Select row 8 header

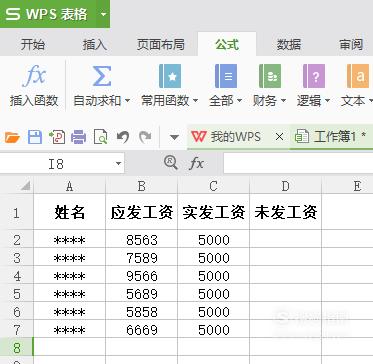[x=17, y=347]
